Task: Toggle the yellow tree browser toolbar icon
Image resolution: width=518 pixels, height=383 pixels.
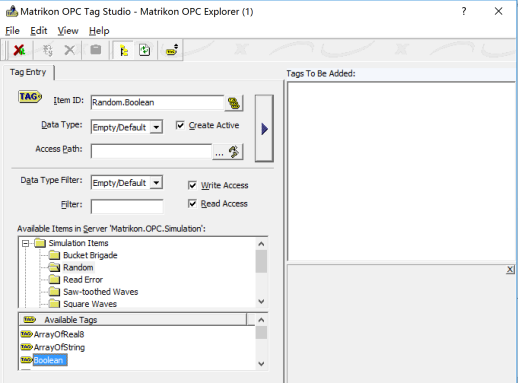Action: (124, 50)
